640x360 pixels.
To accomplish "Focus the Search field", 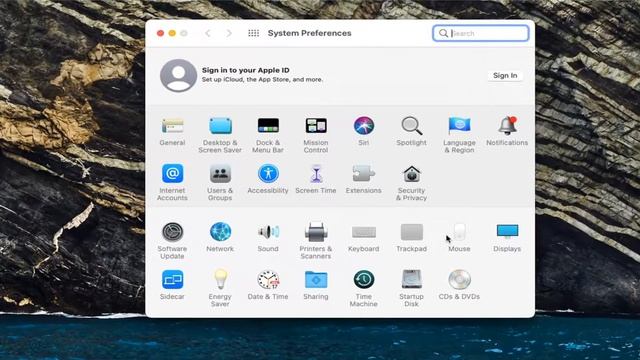I will (x=481, y=33).
